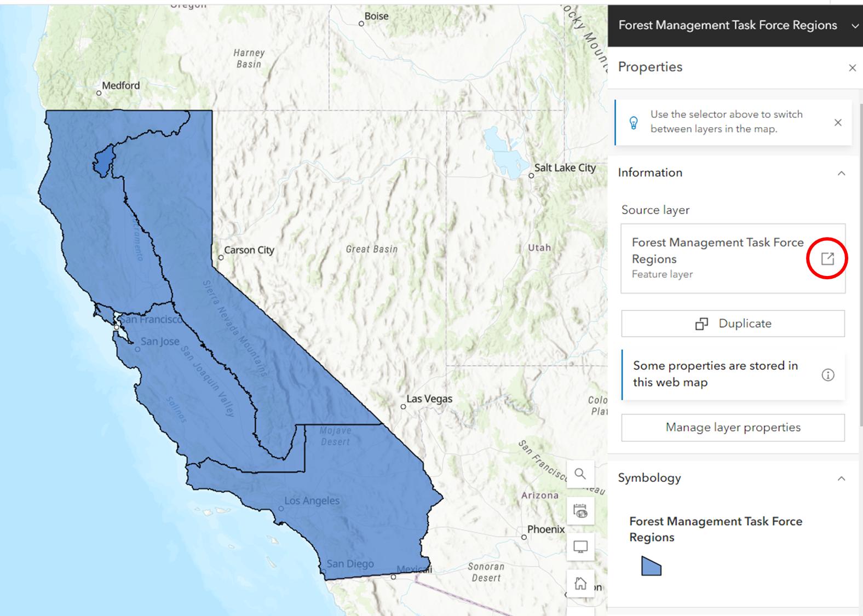Viewport: 863px width, 616px height.
Task: Click the Boise map label
Action: tap(376, 16)
